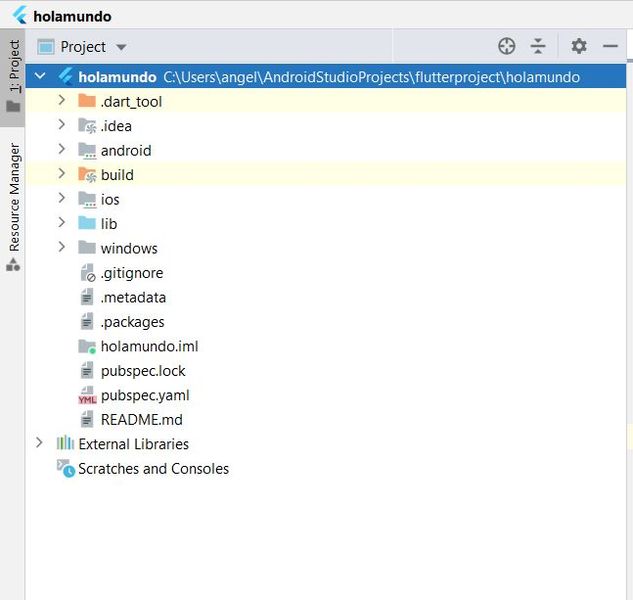Click the External Libraries bars icon
The height and width of the screenshot is (600, 633).
click(x=65, y=443)
